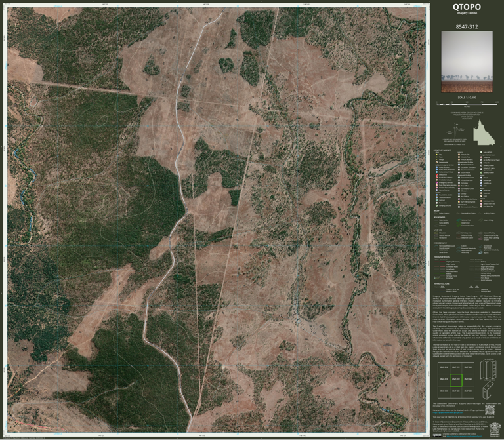
Task: Click the QR code for QTopo
Action: point(490,410)
